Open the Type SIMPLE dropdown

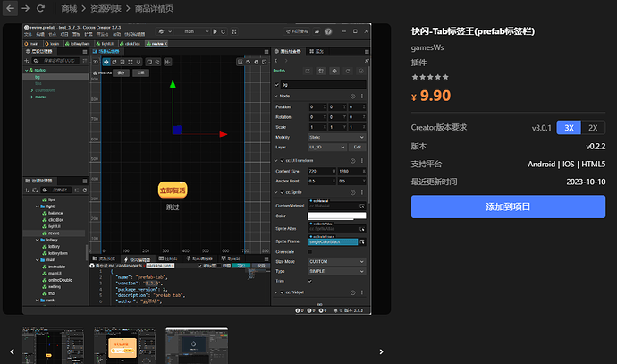pyautogui.click(x=336, y=272)
